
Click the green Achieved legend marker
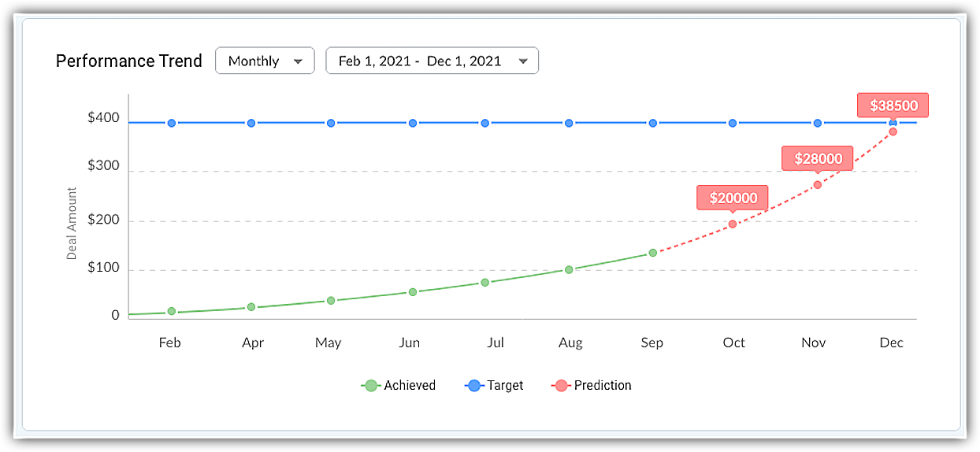coord(372,386)
